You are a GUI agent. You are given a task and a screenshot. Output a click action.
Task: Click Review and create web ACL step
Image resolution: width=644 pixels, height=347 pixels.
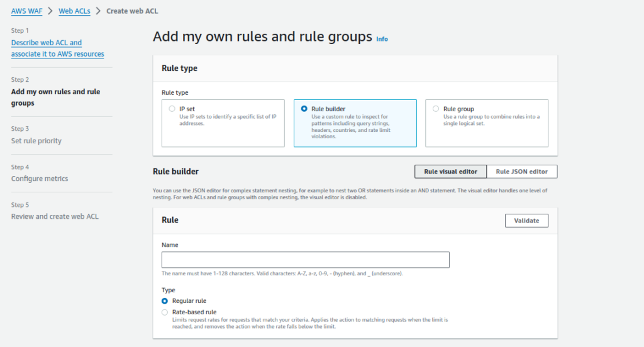[55, 216]
